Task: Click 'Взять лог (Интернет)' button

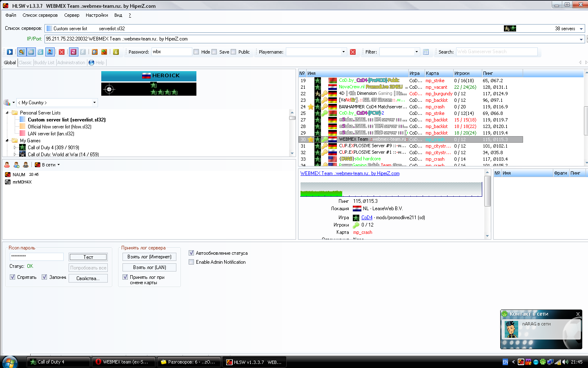Action: [x=149, y=257]
